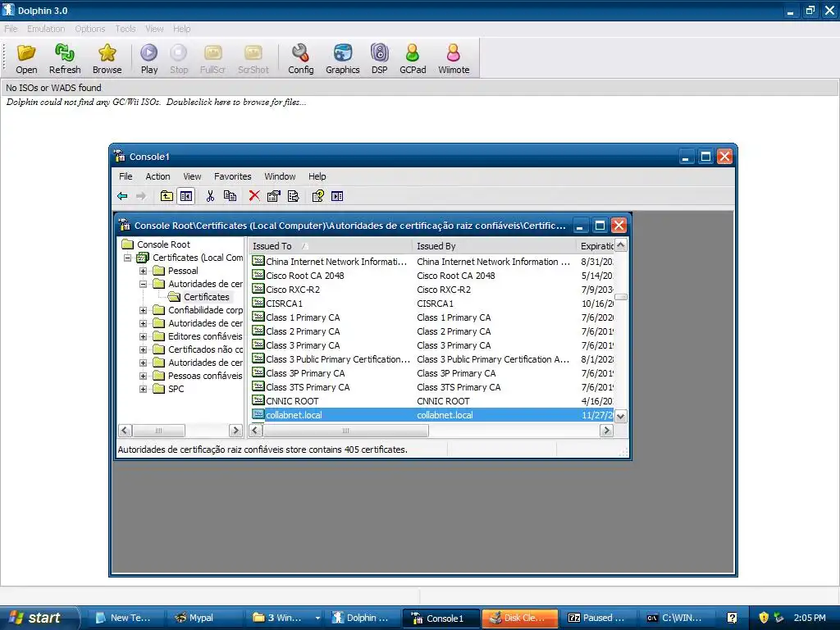The image size is (840, 630).
Task: Expand the Pessoal folder node
Action: pos(143,271)
